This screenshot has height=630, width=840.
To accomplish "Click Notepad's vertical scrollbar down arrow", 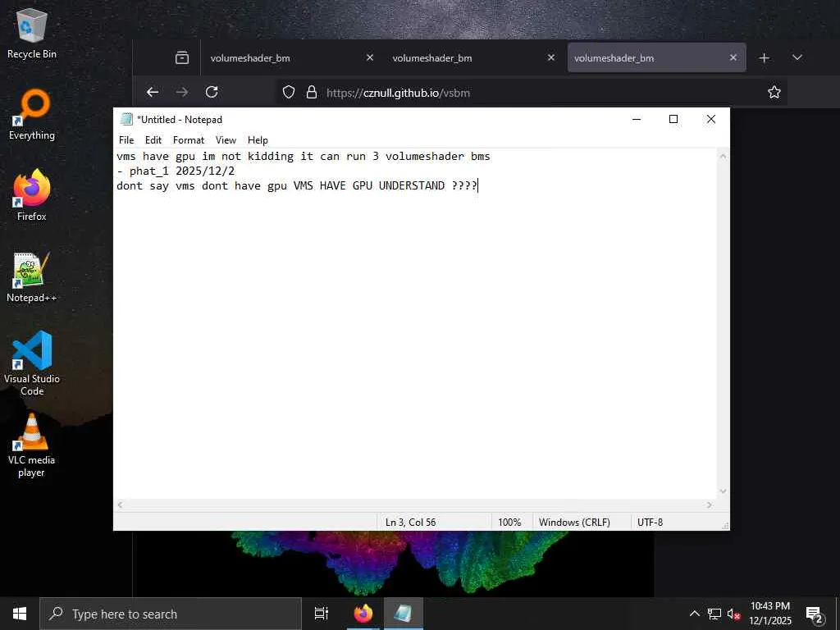I will click(x=723, y=491).
